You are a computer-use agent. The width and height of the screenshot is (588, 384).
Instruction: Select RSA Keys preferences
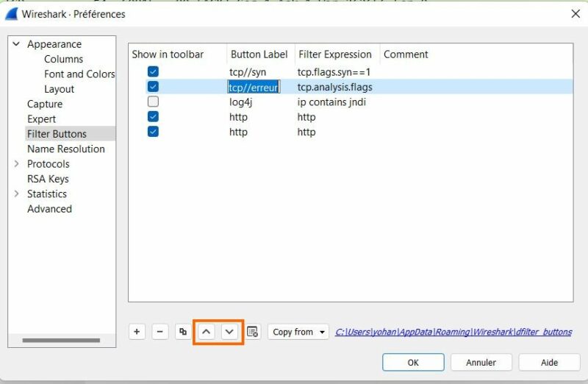pos(48,179)
